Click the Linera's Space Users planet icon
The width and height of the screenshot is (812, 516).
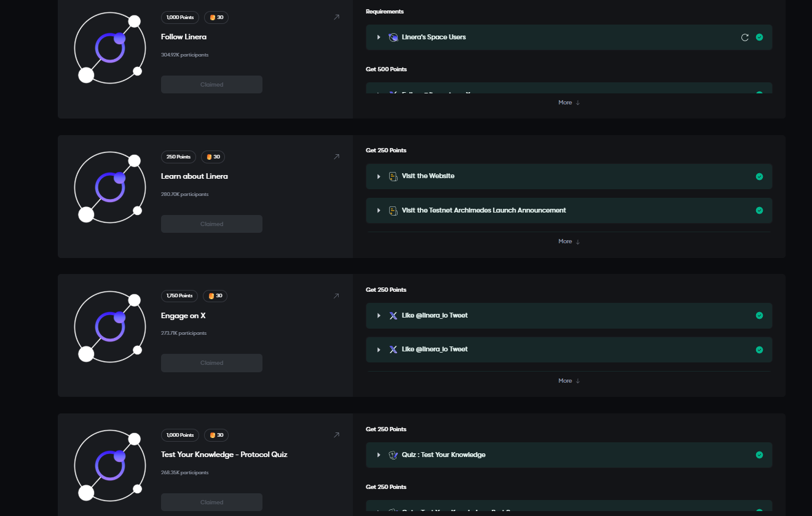(x=393, y=37)
